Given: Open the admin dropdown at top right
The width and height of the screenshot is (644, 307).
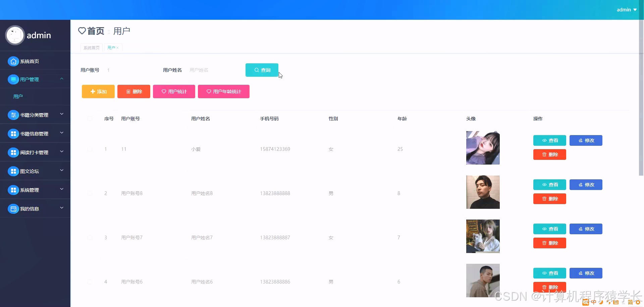Looking at the screenshot, I should pos(627,10).
